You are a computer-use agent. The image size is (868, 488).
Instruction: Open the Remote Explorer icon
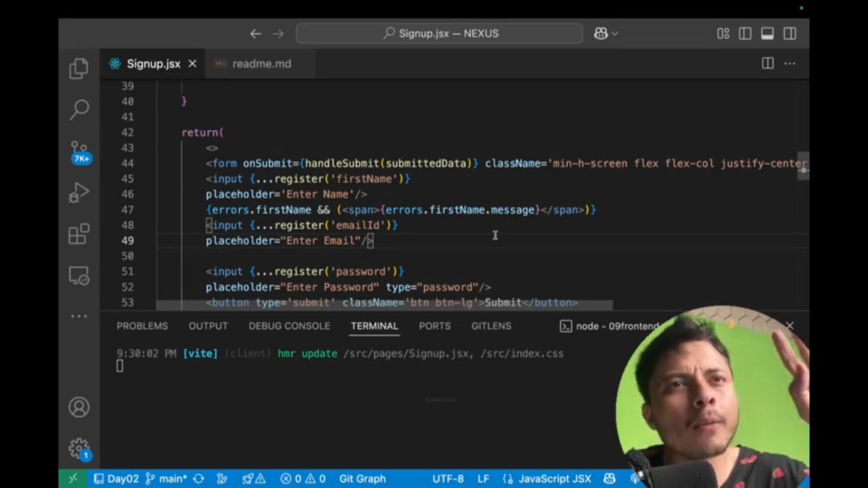pos(79,275)
